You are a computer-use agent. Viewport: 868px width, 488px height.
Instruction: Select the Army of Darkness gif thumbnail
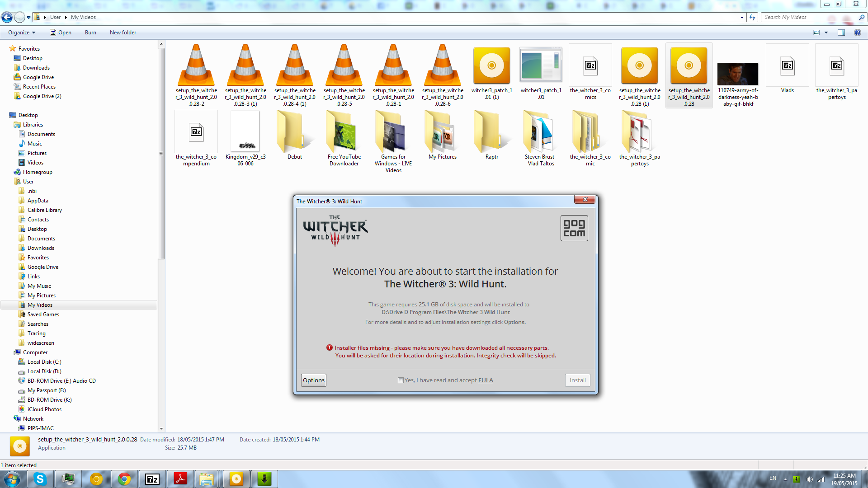point(738,74)
